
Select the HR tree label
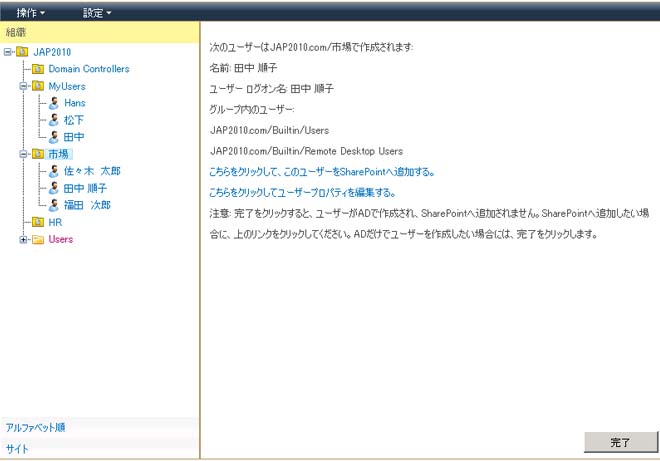[x=55, y=222]
